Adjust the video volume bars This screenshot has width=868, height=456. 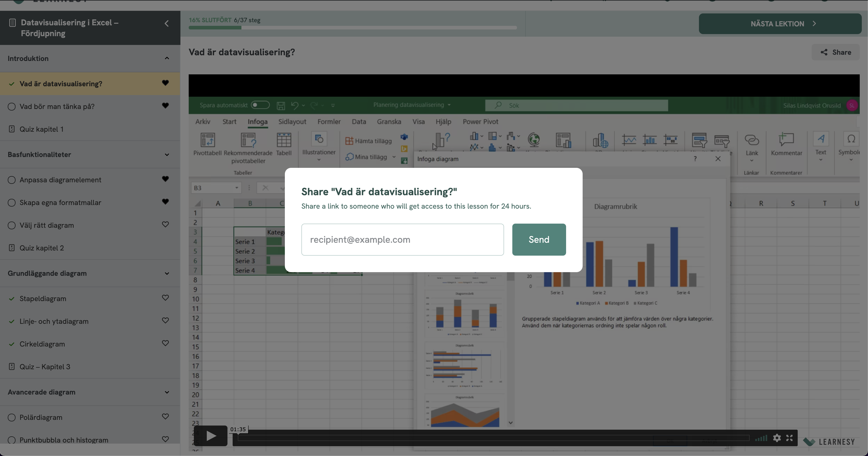point(761,438)
